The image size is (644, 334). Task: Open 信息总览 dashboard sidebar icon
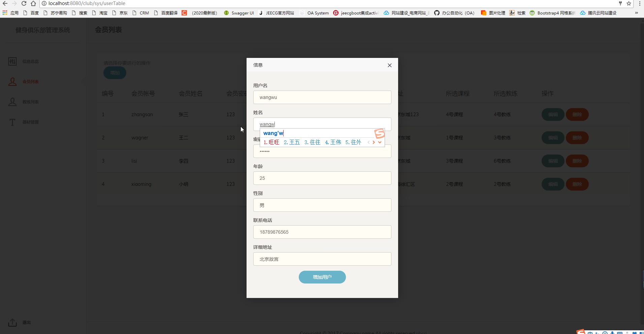(12, 61)
